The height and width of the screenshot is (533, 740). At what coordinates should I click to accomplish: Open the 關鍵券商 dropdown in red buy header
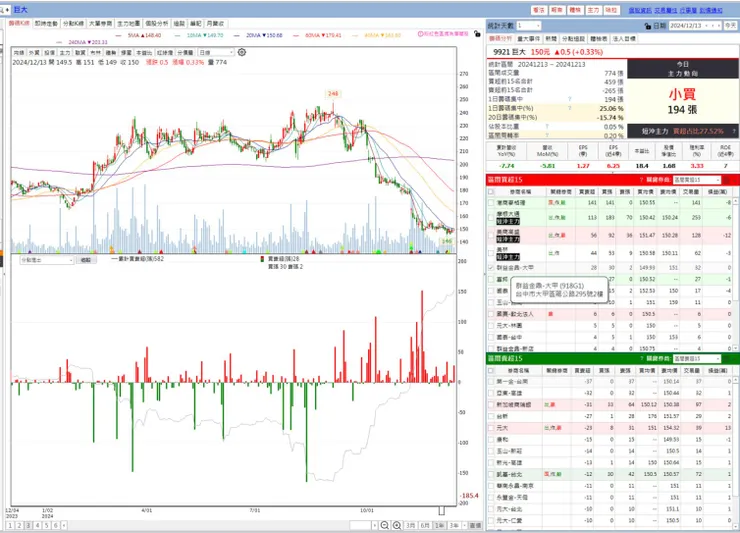coord(697,180)
